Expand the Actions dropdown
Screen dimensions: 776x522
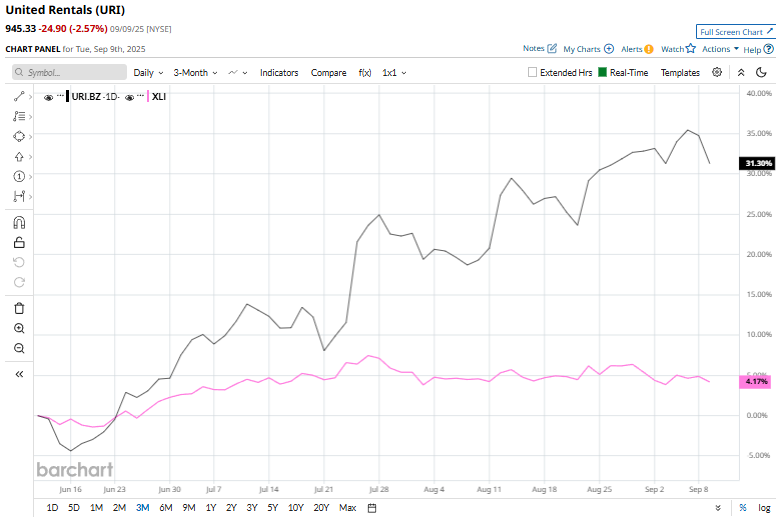point(720,49)
